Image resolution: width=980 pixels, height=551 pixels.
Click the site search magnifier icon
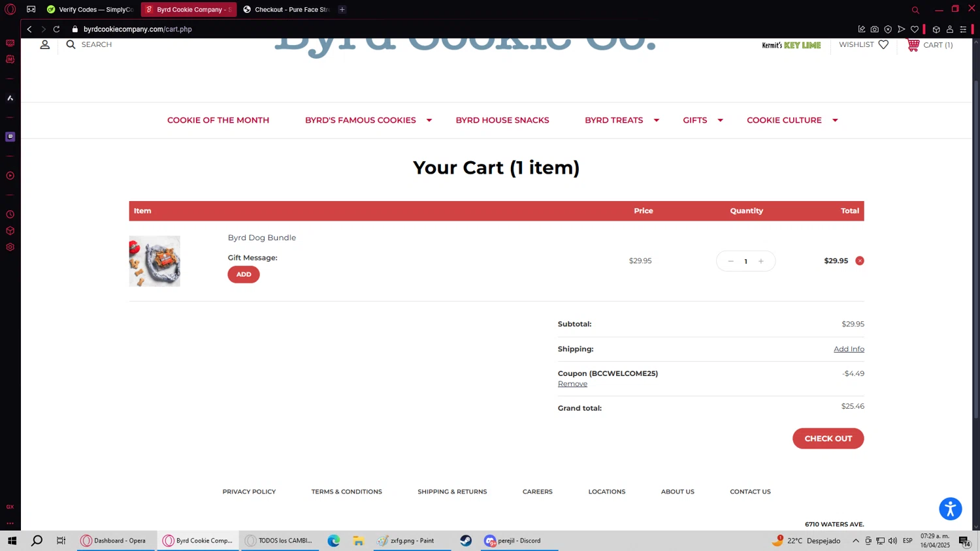pyautogui.click(x=71, y=44)
